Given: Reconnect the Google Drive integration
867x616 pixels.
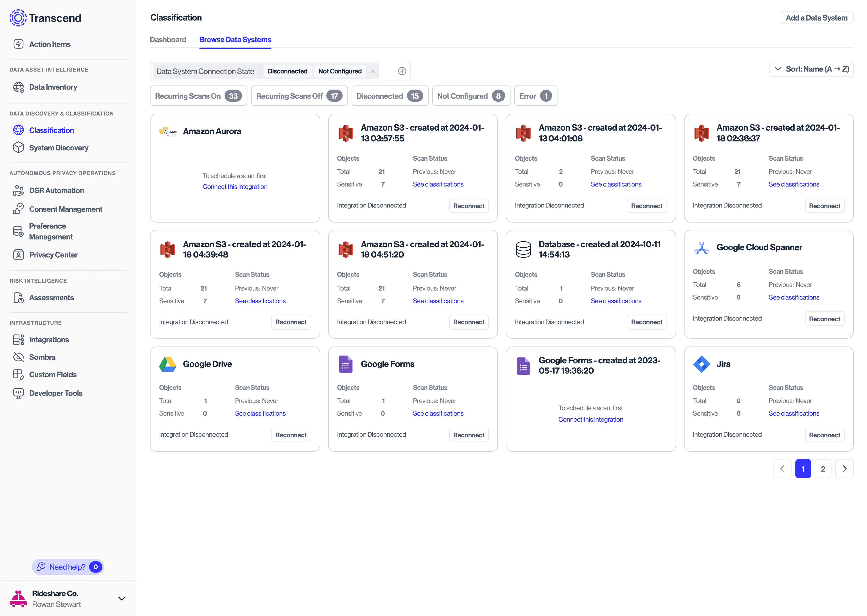Looking at the screenshot, I should click(291, 435).
